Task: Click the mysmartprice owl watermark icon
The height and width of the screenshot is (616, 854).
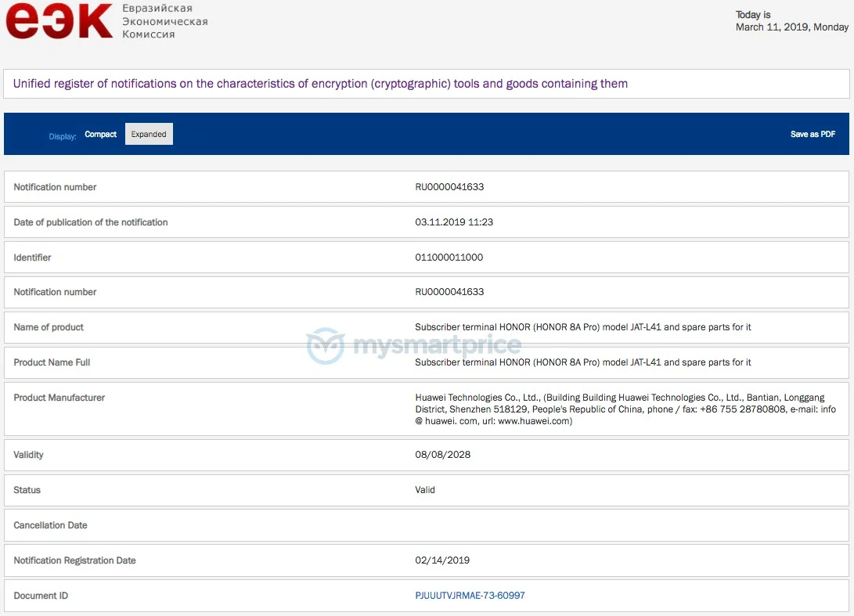Action: click(325, 346)
